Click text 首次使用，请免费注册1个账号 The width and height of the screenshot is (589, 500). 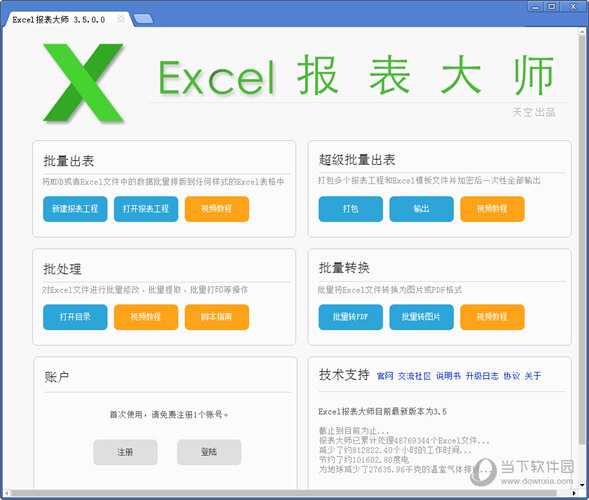(x=169, y=415)
